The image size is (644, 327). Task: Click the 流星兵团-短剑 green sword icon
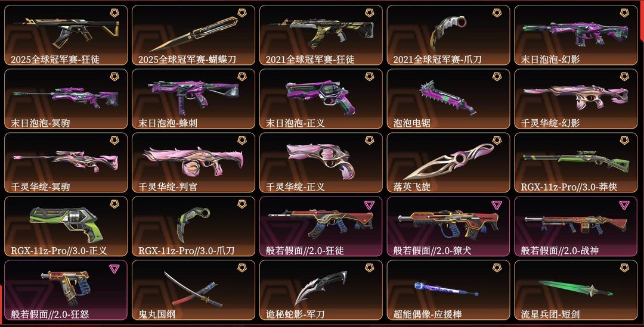click(576, 288)
